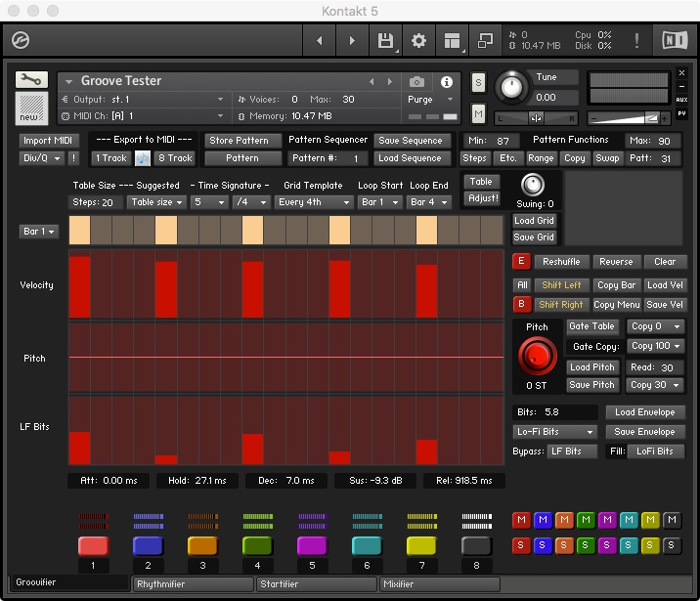The height and width of the screenshot is (601, 700).
Task: Click the exclamation panic icon
Action: 637,41
